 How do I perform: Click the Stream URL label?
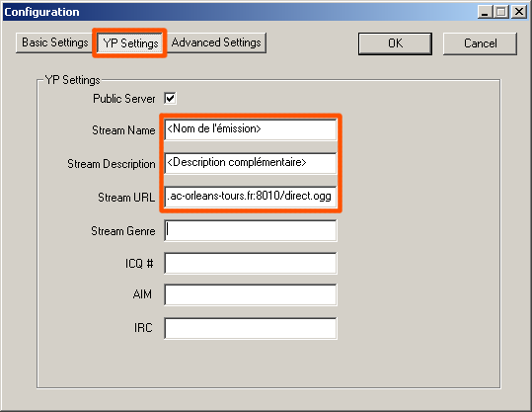[126, 198]
